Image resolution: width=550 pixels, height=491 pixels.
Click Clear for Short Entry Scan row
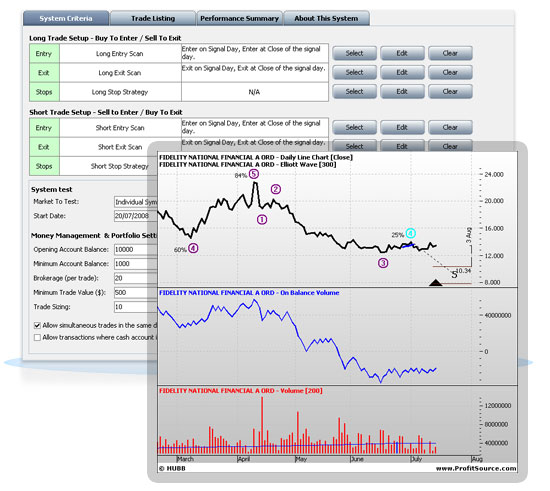[450, 127]
